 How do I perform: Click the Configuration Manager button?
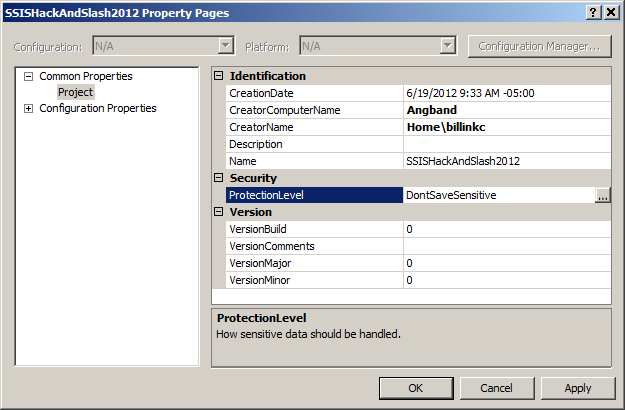539,46
